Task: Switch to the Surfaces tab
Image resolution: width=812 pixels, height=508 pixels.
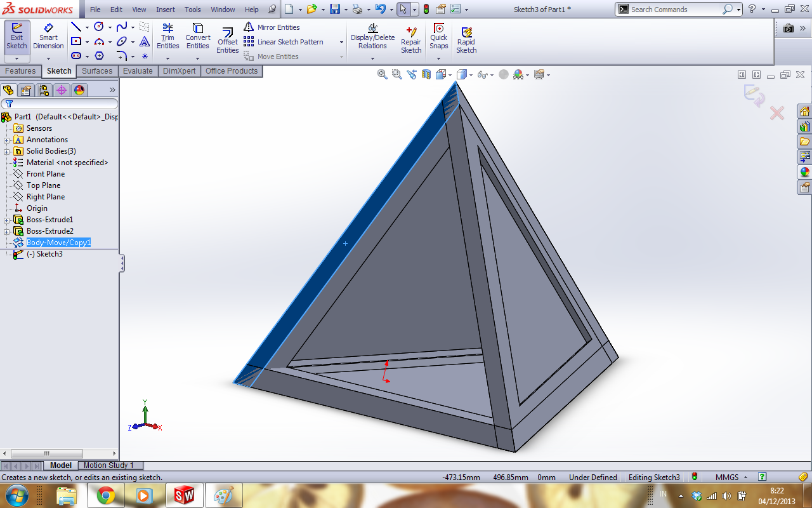Action: [x=97, y=71]
